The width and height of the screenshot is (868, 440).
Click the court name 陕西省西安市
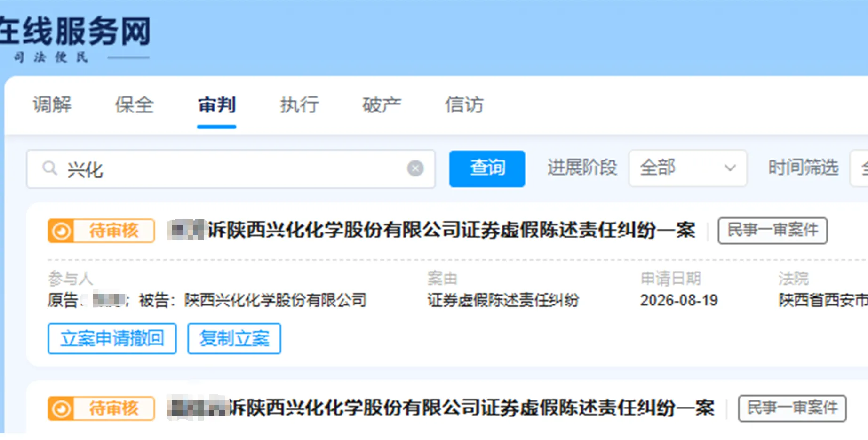(823, 300)
